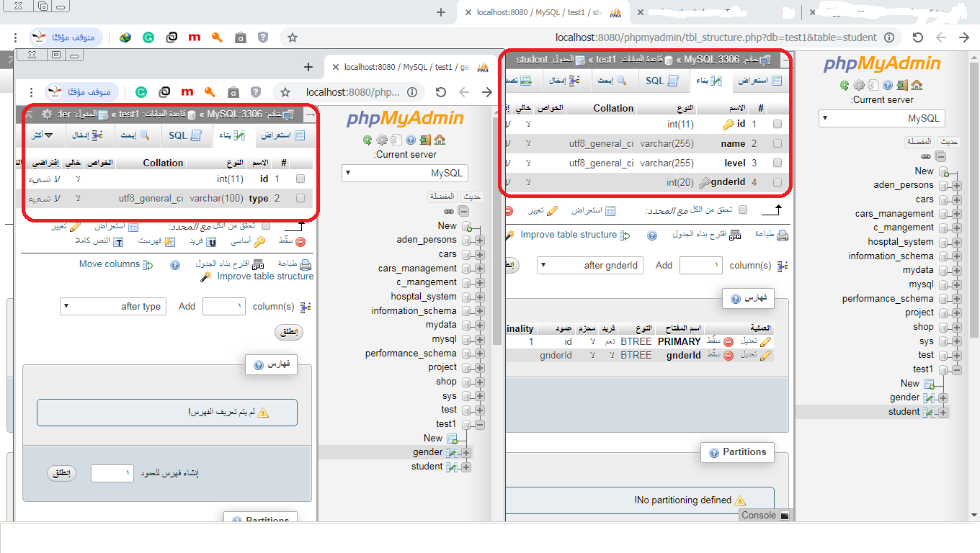Click the unique icon (فريد) in gender window
Screen dimensions: 980x553
click(213, 242)
